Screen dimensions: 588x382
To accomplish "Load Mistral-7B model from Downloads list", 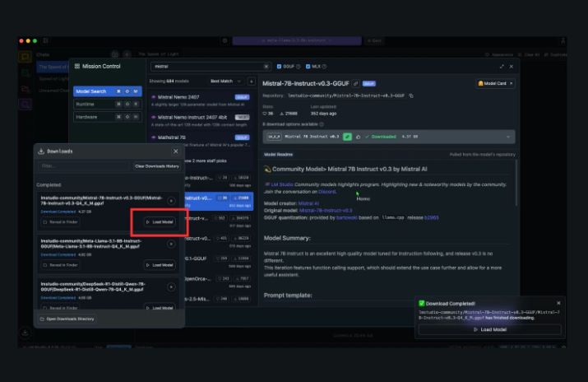I will click(160, 222).
